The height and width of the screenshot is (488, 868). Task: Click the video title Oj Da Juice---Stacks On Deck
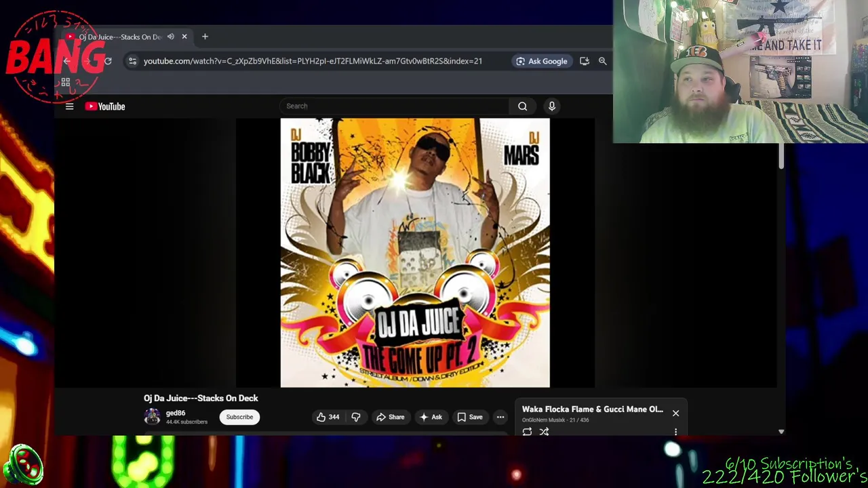point(201,399)
